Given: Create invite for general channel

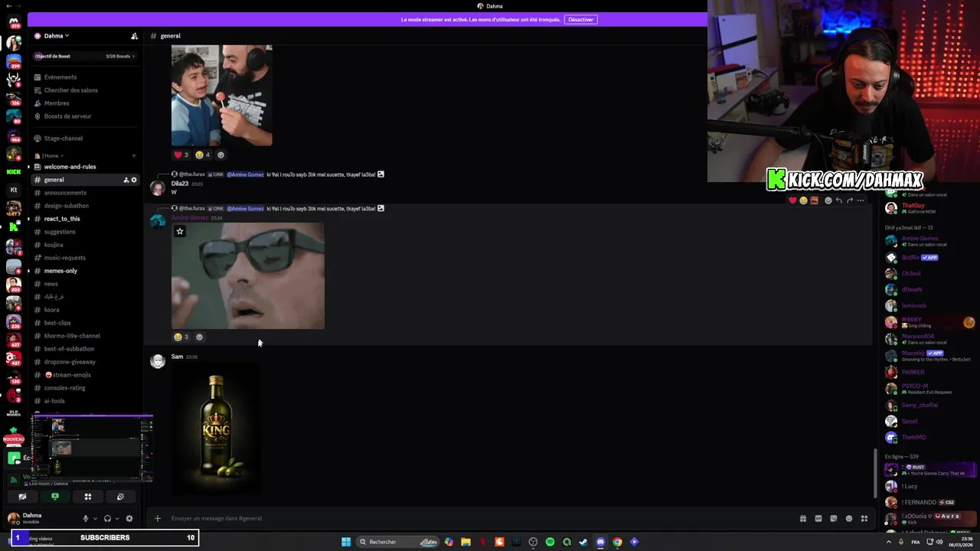Looking at the screenshot, I should 126,180.
